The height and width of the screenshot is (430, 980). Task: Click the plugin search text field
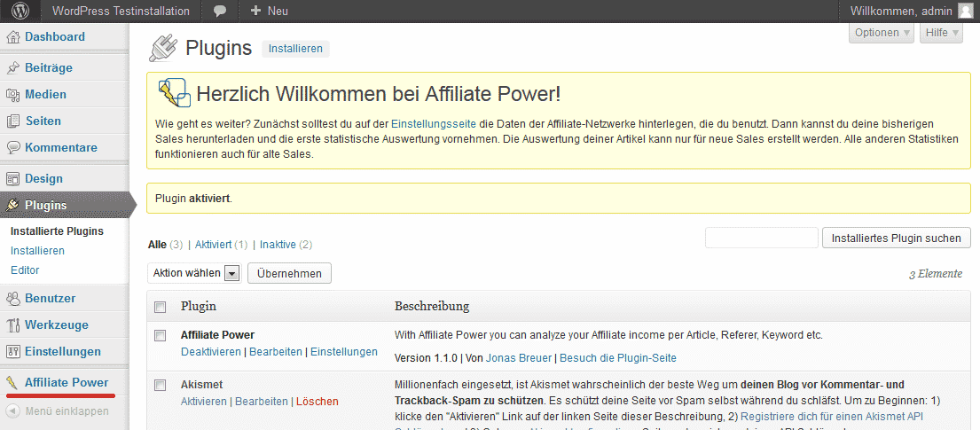point(761,238)
